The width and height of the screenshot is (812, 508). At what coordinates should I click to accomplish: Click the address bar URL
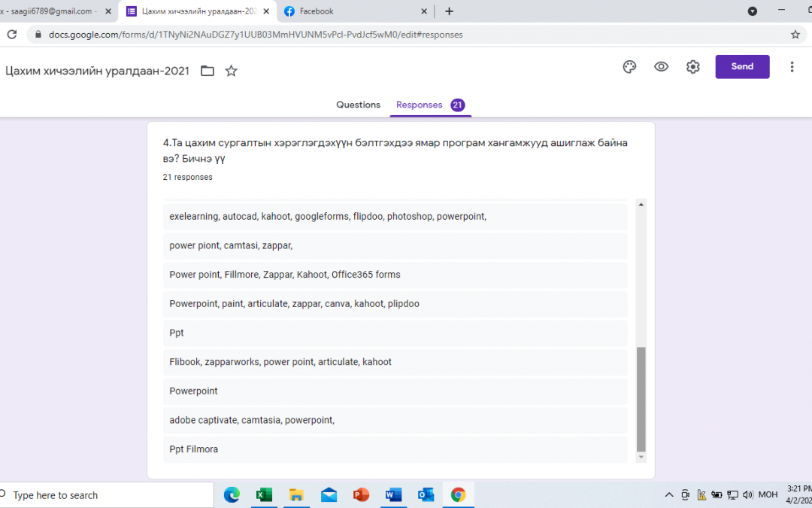tap(256, 35)
